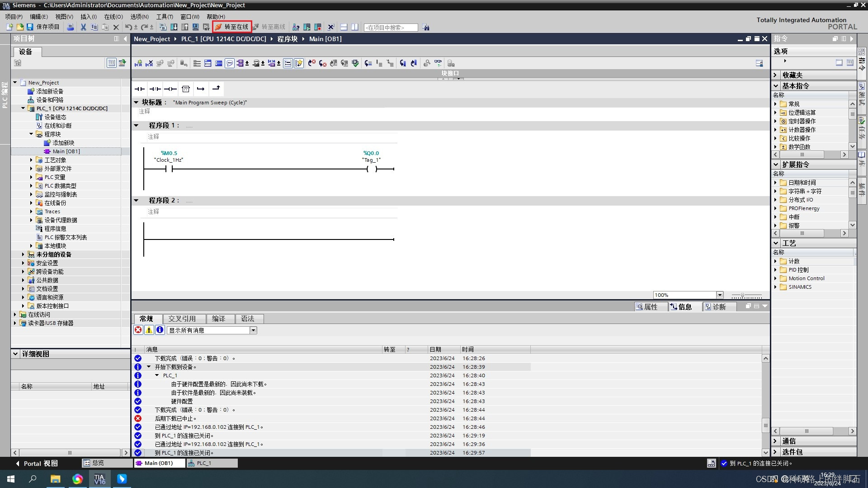Open TIA V16 from Windows taskbar
This screenshot has height=488, width=868.
[x=99, y=479]
